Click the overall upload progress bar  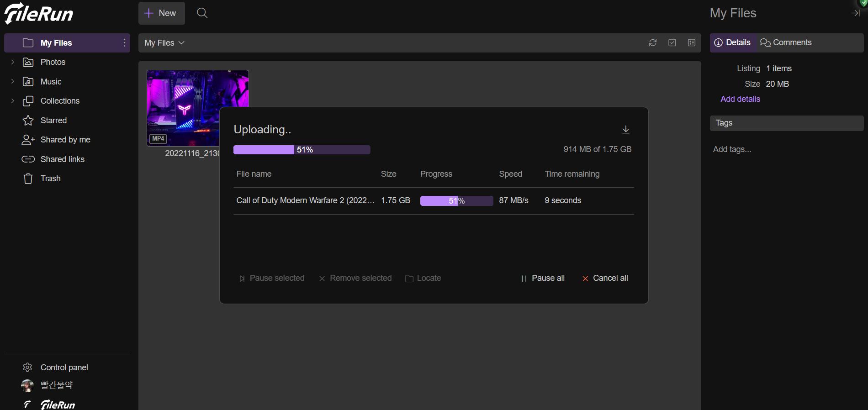[x=302, y=150]
